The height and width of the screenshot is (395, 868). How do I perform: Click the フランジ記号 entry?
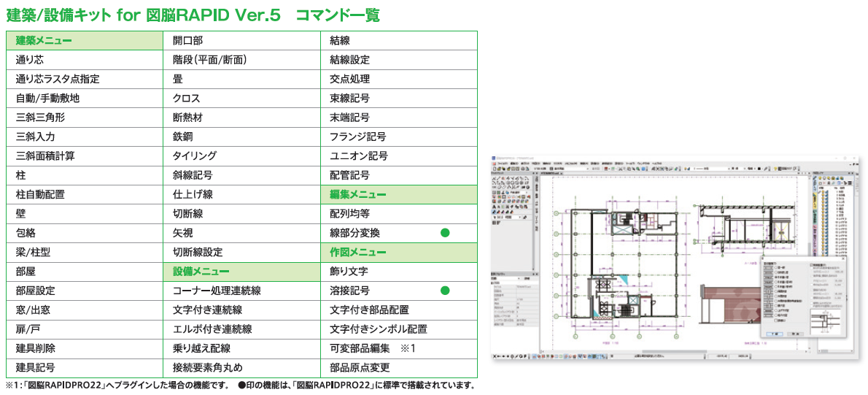[398, 137]
